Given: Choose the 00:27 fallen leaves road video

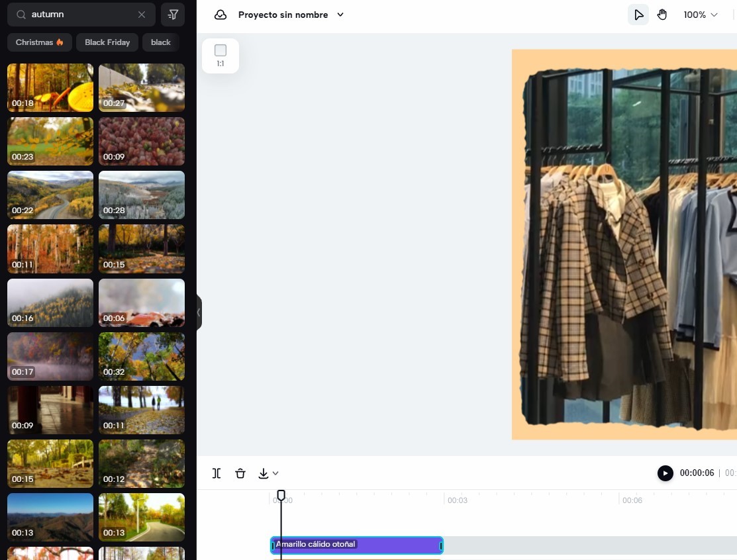Looking at the screenshot, I should tap(142, 88).
